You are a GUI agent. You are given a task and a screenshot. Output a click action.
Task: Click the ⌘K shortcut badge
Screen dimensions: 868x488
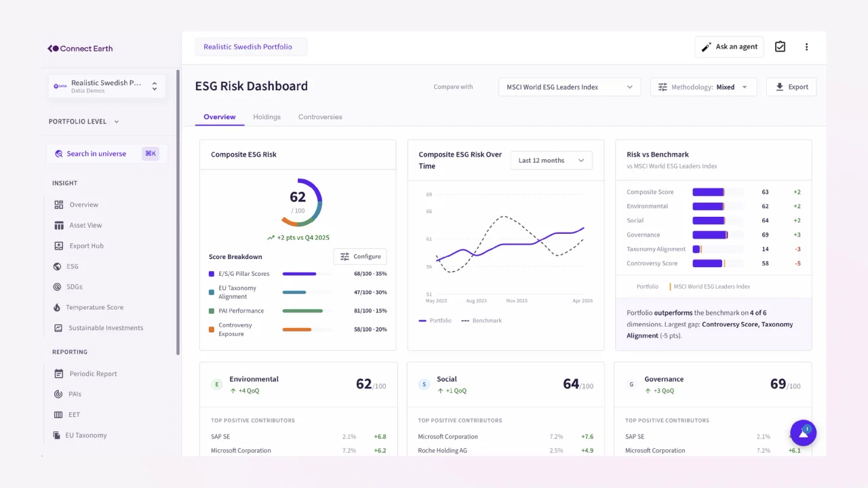point(151,154)
